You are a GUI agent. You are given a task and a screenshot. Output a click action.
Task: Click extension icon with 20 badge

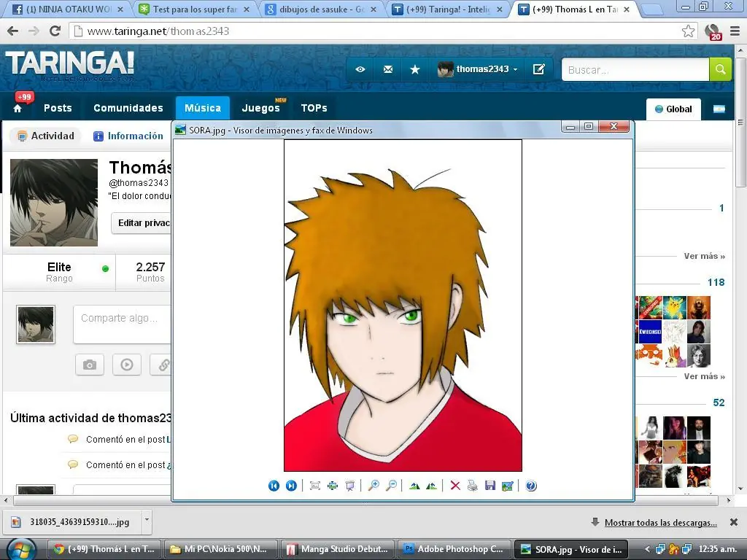pyautogui.click(x=713, y=32)
